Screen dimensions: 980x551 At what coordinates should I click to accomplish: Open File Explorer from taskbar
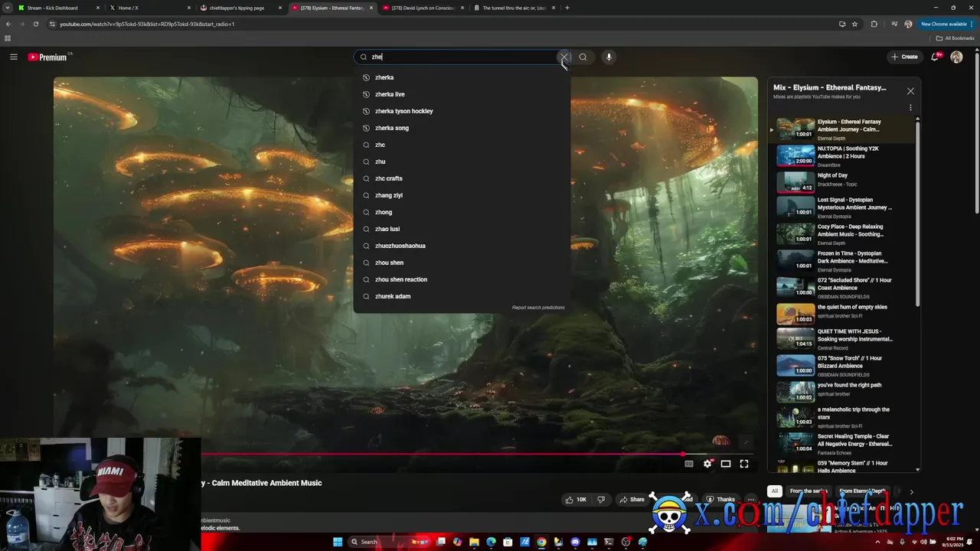click(474, 542)
